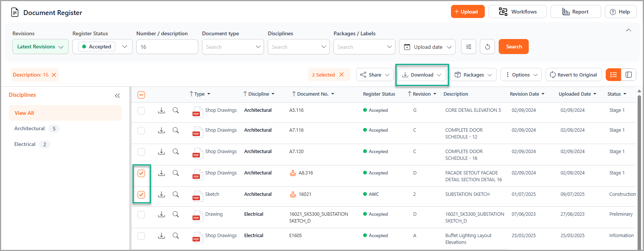Download the A5.116 document row icon

point(161,110)
